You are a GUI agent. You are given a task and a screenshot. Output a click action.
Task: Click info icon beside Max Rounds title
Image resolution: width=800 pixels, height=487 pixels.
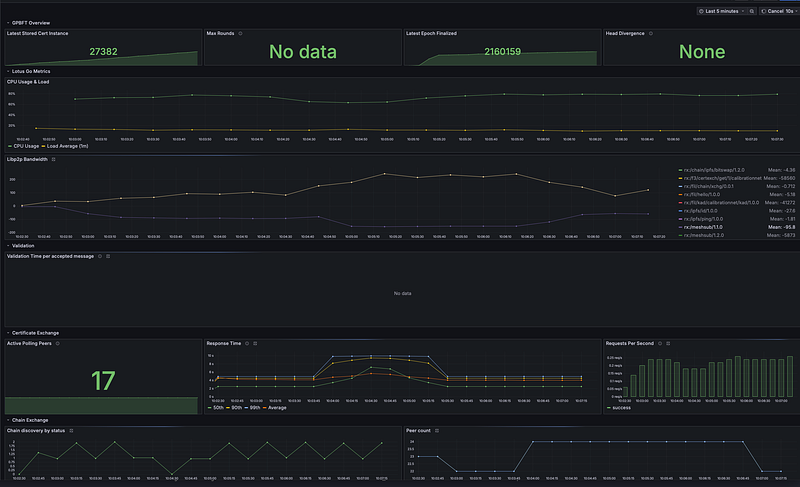click(243, 33)
